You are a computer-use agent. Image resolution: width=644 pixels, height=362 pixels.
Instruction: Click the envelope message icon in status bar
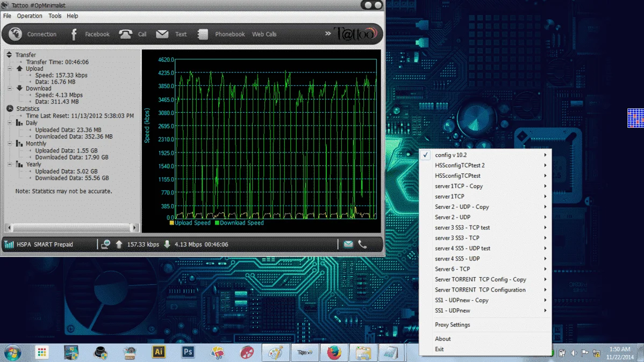coord(348,244)
